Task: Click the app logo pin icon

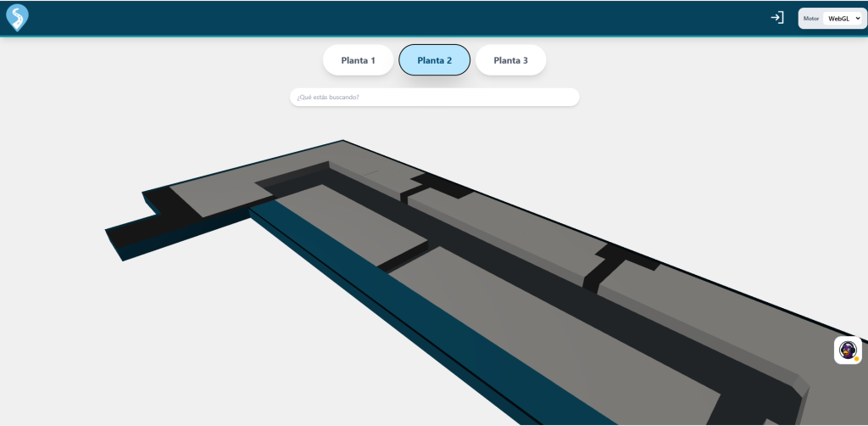Action: click(17, 18)
